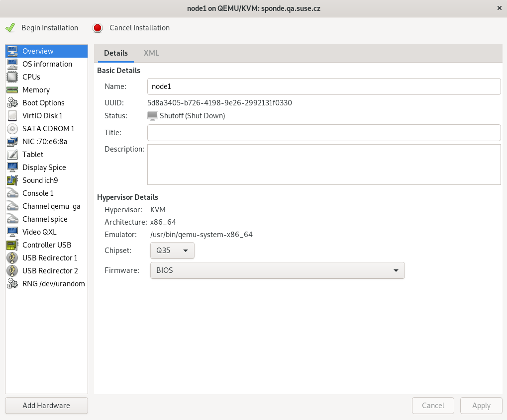Open the Chipset dropdown showing Q35
The height and width of the screenshot is (420, 507).
[172, 251]
